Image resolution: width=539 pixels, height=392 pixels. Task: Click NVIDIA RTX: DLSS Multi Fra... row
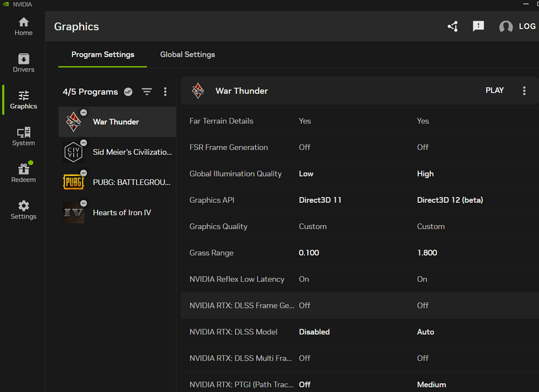click(360, 359)
